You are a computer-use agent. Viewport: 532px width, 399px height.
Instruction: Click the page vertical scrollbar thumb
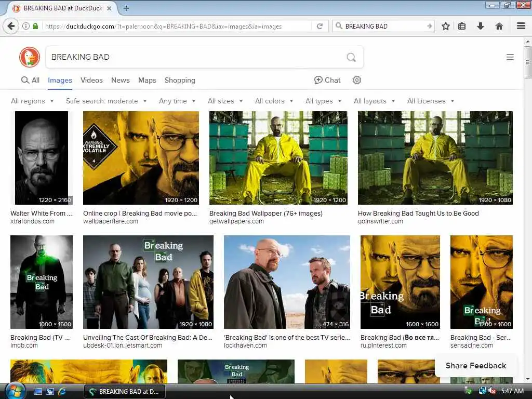tap(527, 62)
